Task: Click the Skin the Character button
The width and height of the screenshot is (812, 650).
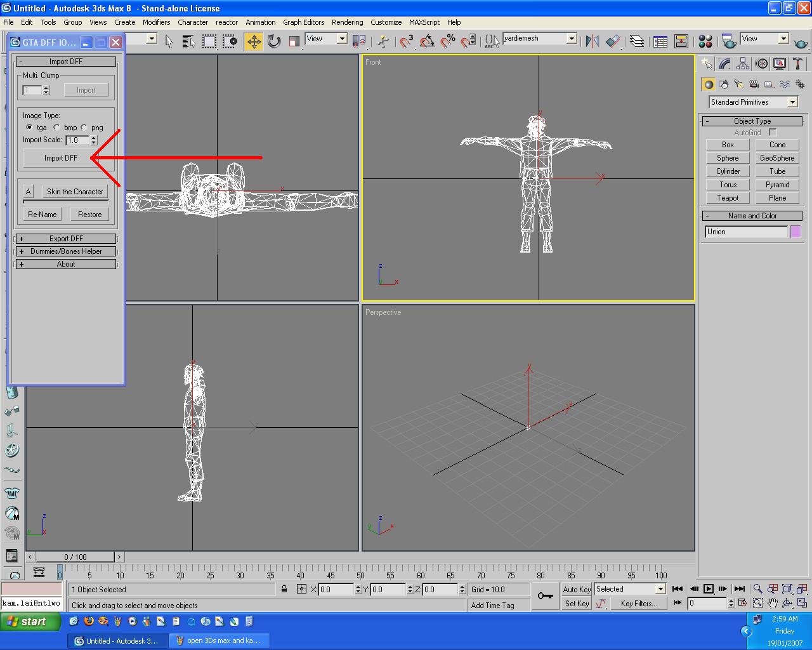Action: coord(75,192)
